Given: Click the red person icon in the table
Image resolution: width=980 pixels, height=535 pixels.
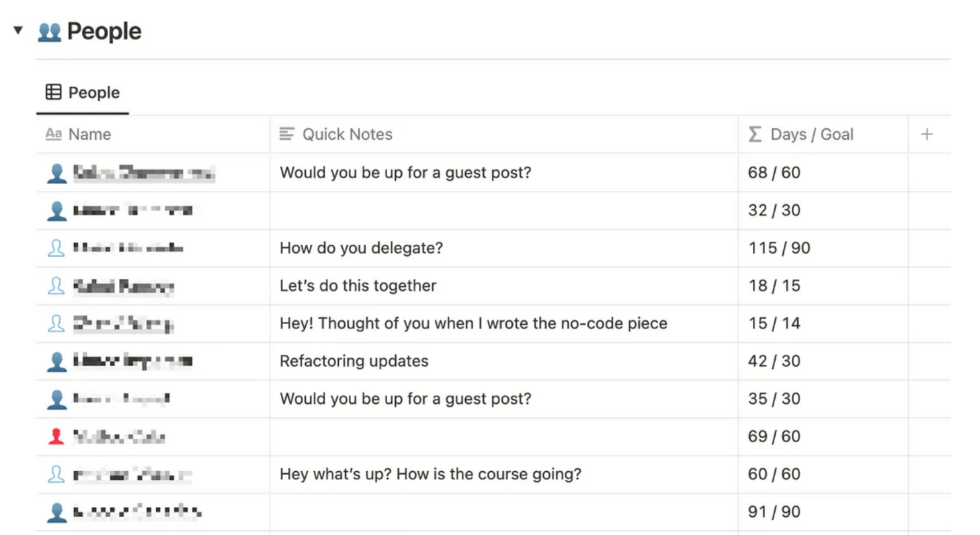Looking at the screenshot, I should tap(56, 437).
